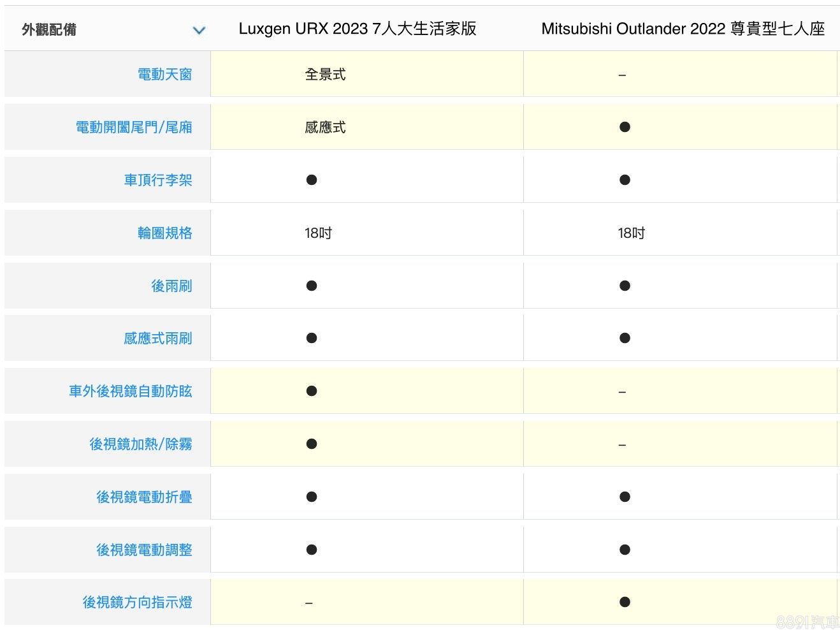The image size is (840, 630).
Task: Click the Luxgen 車頂行李架 dot indicator
Action: click(311, 180)
